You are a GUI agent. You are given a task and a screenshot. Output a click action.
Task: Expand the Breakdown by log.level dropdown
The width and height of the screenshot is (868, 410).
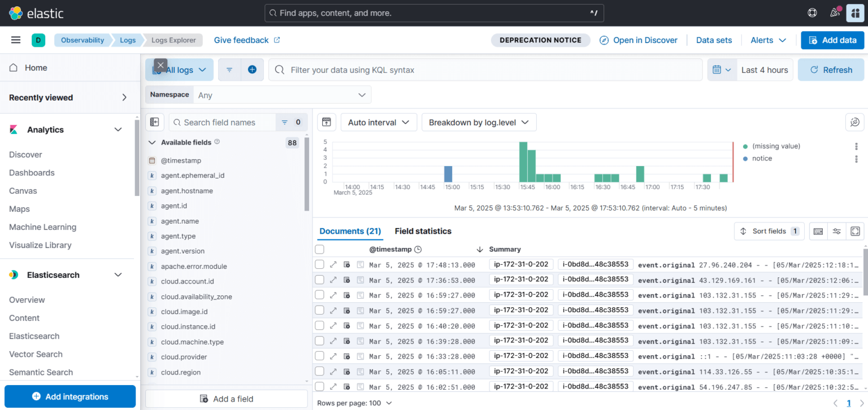(479, 122)
